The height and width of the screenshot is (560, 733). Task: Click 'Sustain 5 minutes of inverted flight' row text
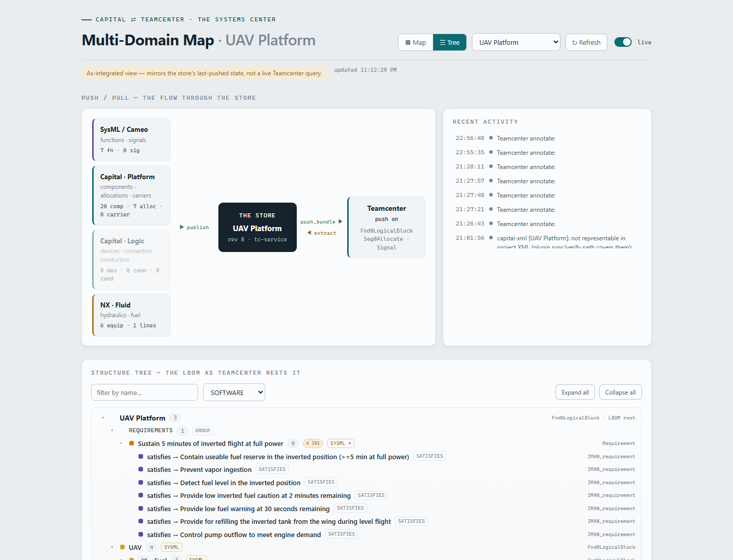[211, 443]
